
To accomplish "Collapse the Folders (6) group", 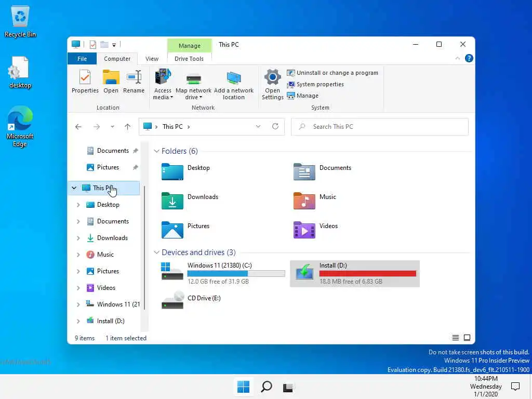I will point(156,151).
